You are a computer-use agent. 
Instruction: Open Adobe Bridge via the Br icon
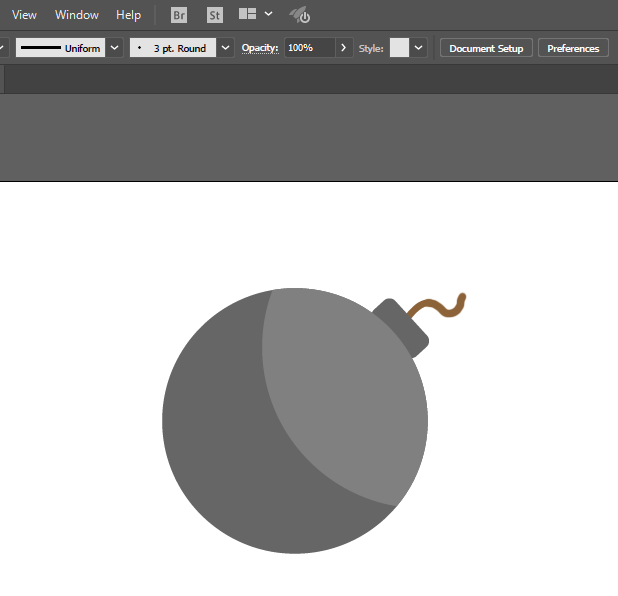[x=179, y=15]
